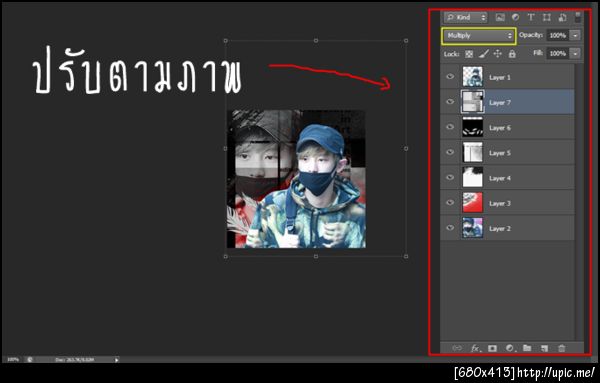The width and height of the screenshot is (600, 383).
Task: Select the Layer 7 name text
Action: tap(500, 103)
